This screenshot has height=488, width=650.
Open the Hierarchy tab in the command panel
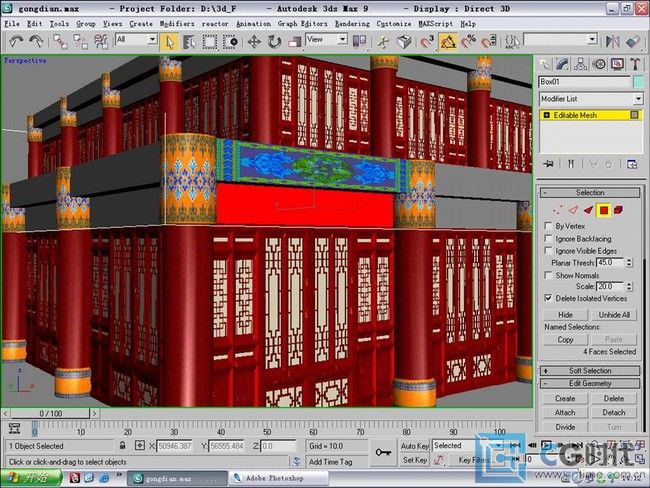click(580, 64)
